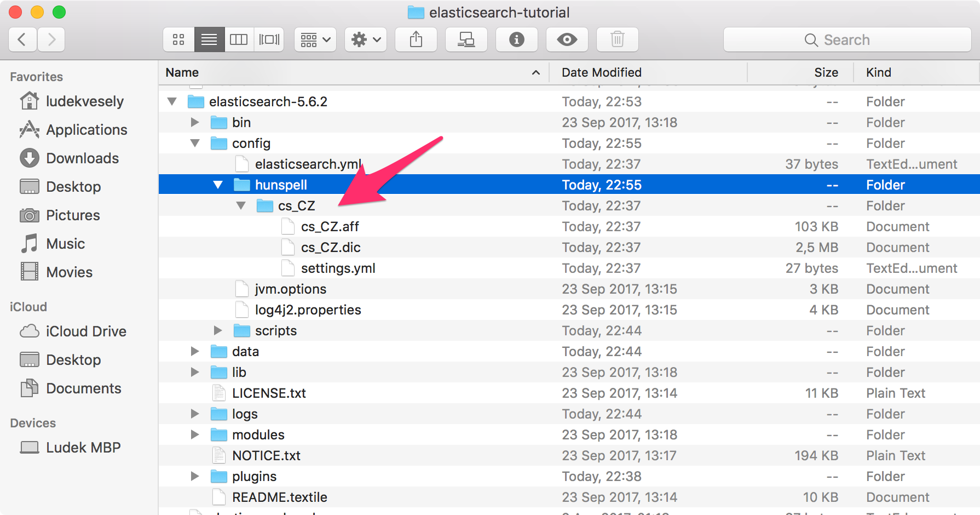Click the connect to server toolbar icon

click(466, 39)
